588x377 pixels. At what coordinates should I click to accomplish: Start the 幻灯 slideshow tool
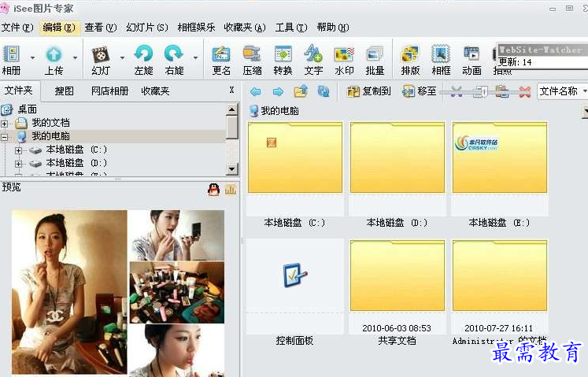pos(101,60)
